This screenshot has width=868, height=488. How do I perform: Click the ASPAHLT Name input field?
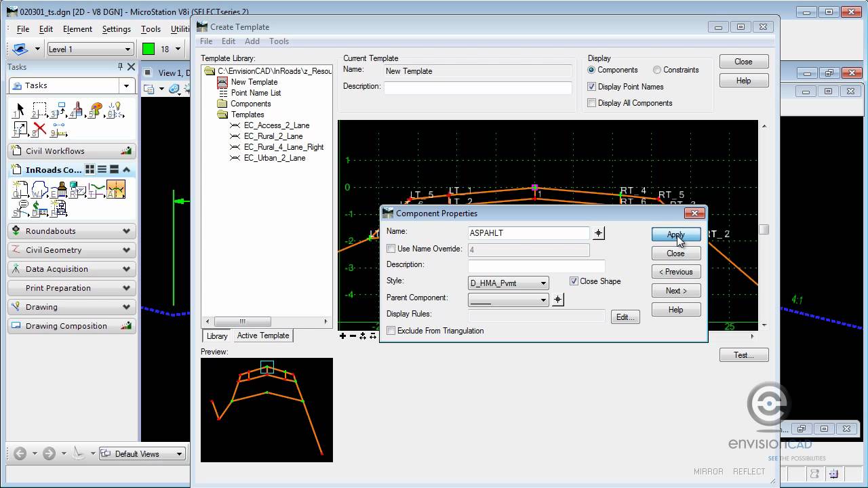[528, 233]
